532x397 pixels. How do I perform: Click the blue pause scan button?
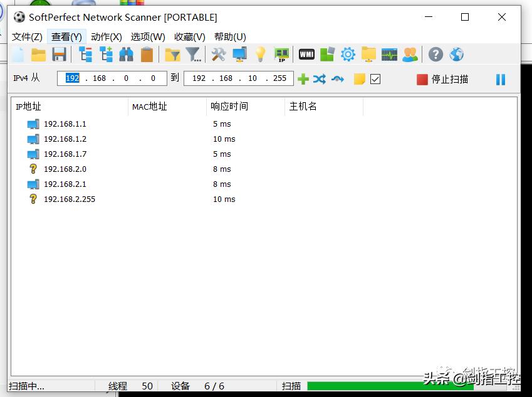click(x=500, y=79)
